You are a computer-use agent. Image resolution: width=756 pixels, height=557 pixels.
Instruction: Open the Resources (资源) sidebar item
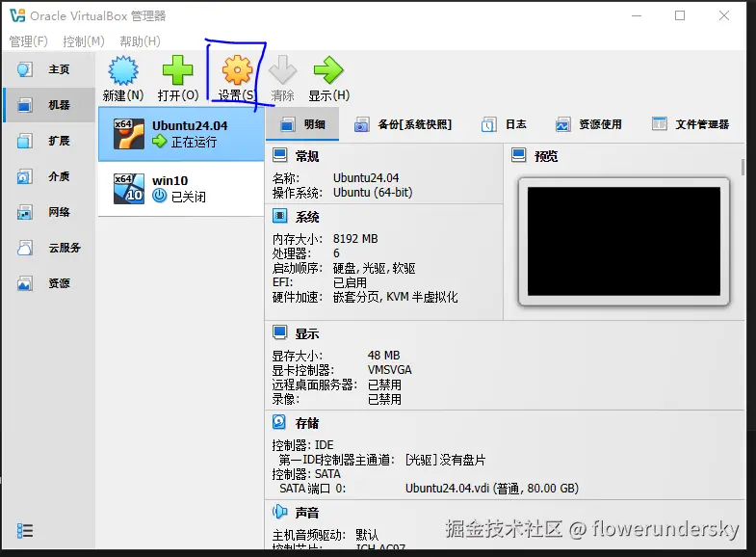point(48,283)
